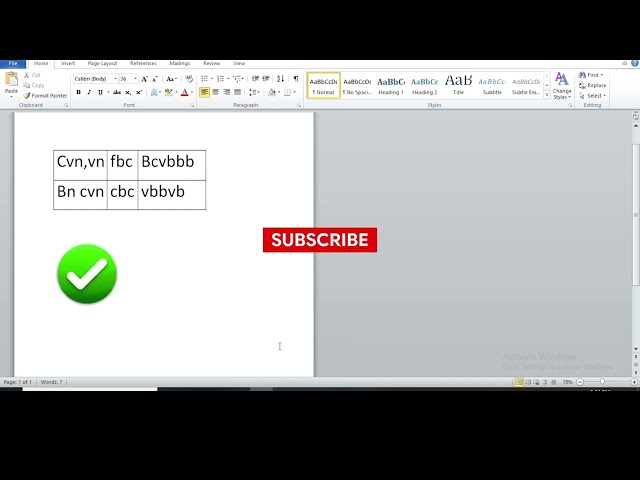Viewport: 640px width, 480px height.
Task: Start a bulleted list
Action: click(x=204, y=79)
